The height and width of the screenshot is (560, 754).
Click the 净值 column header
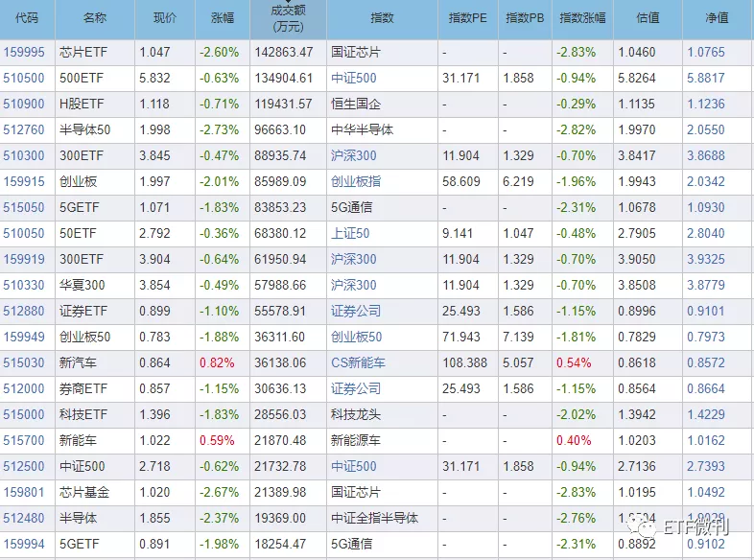coord(717,18)
